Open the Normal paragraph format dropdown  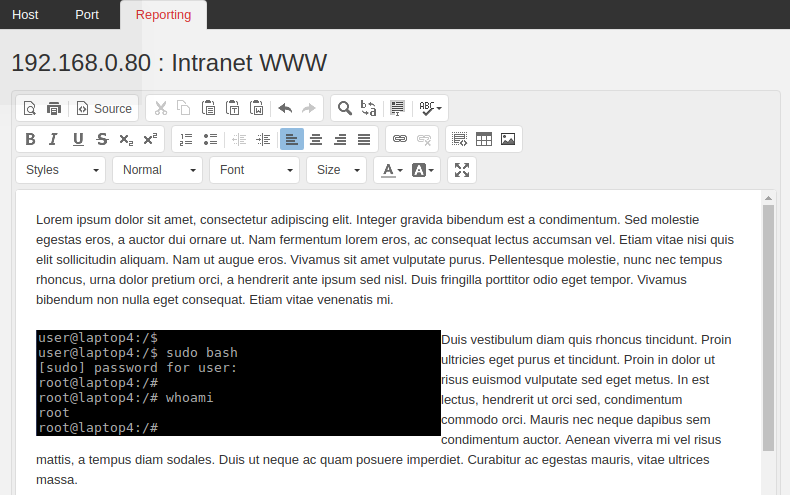pyautogui.click(x=157, y=170)
